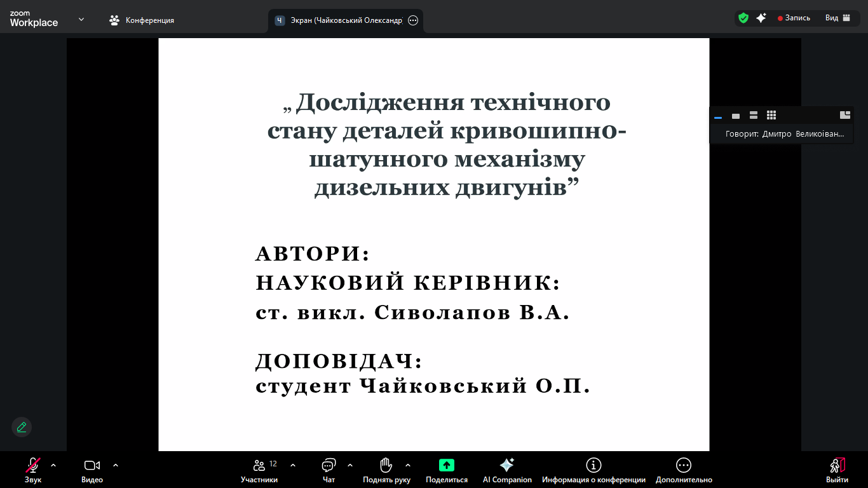Choose the stacked two-tile view in video panel

[x=754, y=115]
